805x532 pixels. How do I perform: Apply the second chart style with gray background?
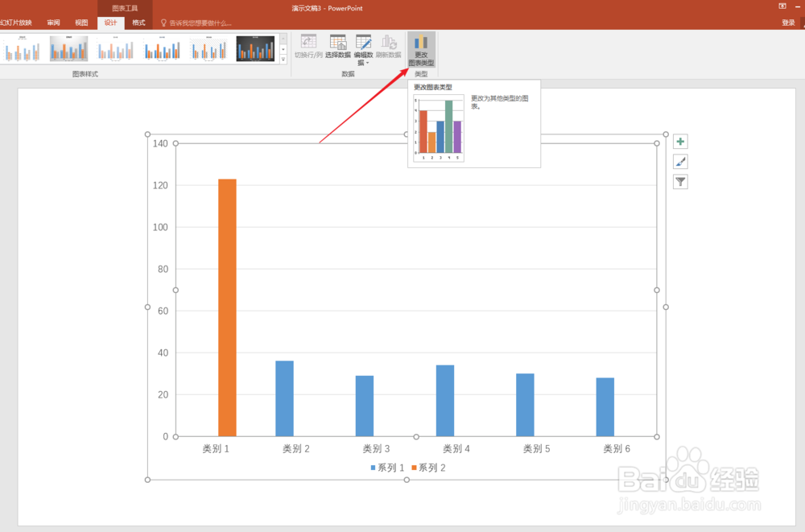click(68, 48)
